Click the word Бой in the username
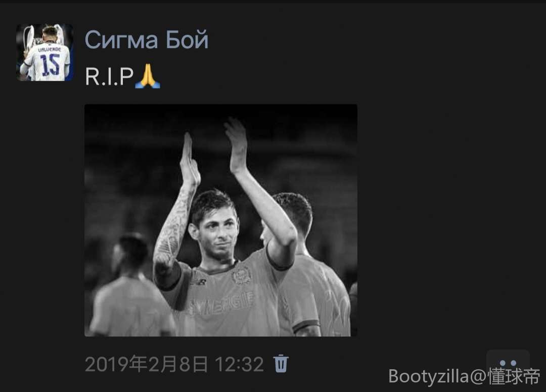 point(187,39)
